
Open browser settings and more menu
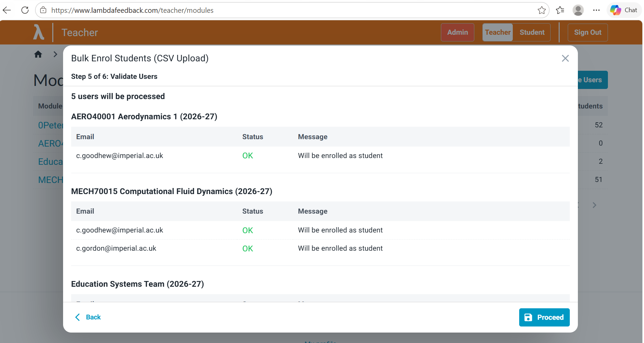coord(596,10)
